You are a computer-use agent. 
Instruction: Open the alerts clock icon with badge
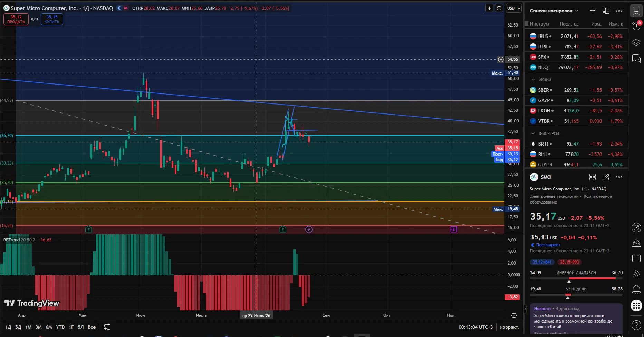(x=636, y=26)
